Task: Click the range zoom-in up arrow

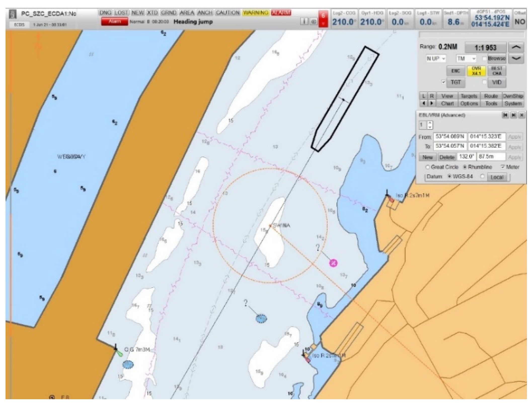Action: coord(516,47)
